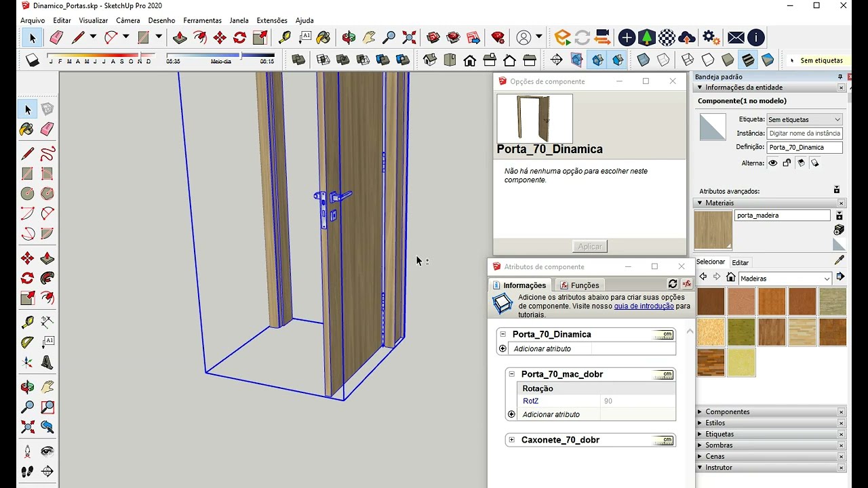
Task: Click the cloud upload icon in toolbar
Action: [x=686, y=37]
